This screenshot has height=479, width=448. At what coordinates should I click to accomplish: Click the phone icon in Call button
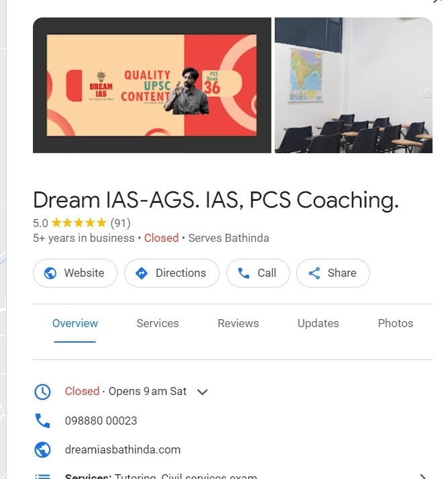point(243,273)
